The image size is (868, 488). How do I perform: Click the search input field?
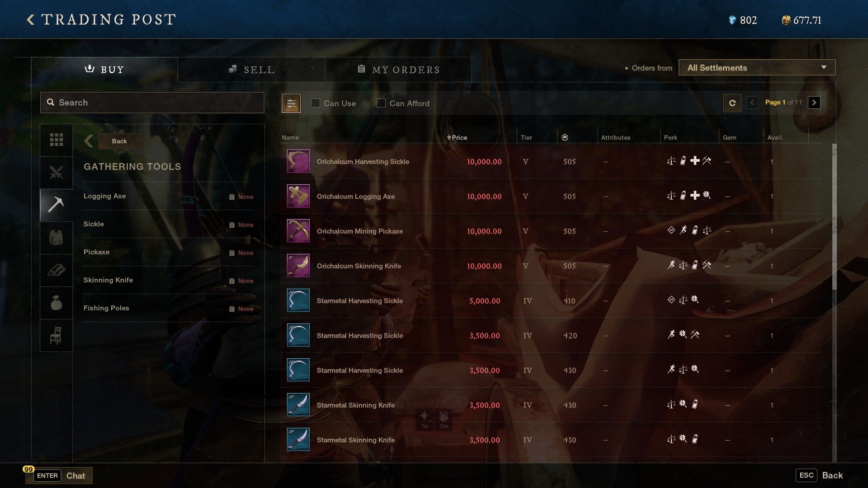tap(152, 103)
